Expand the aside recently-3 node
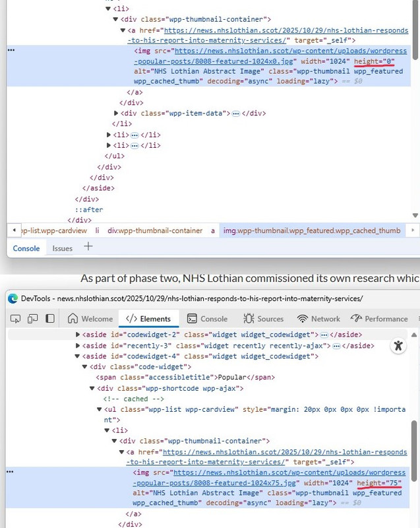 click(x=78, y=345)
